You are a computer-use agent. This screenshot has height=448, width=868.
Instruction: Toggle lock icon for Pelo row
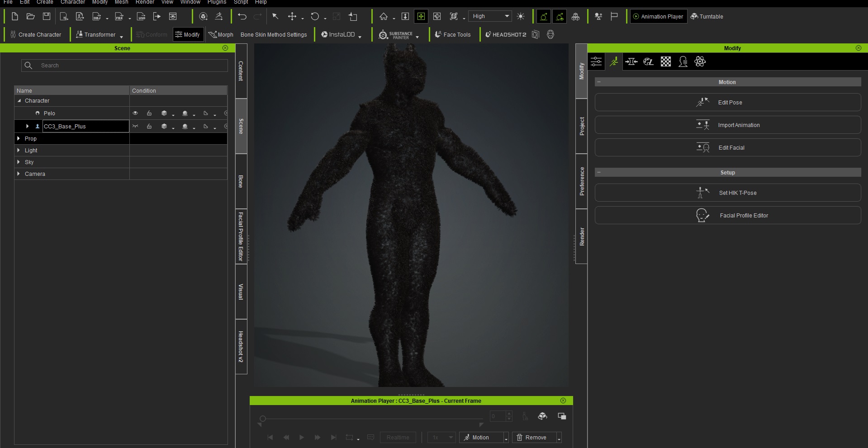point(149,113)
